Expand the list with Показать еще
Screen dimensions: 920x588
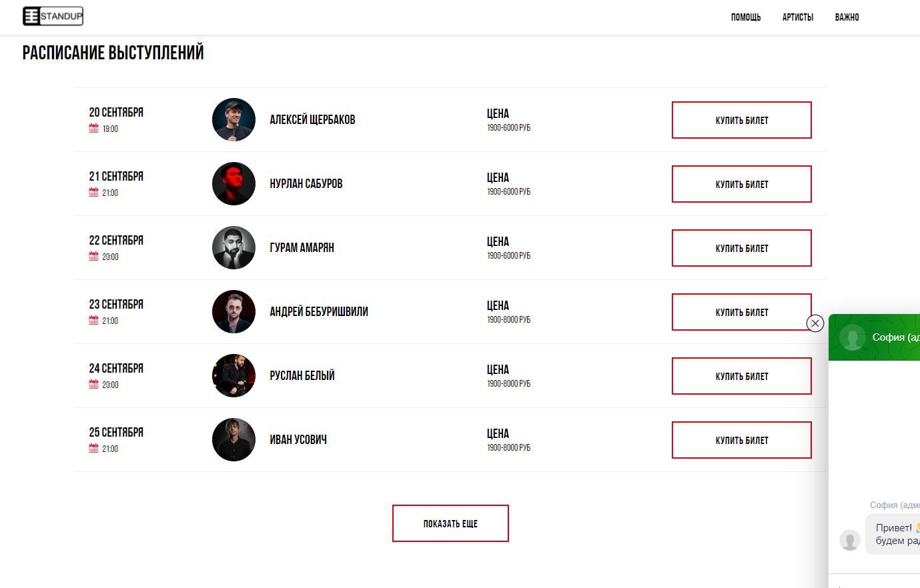(450, 523)
